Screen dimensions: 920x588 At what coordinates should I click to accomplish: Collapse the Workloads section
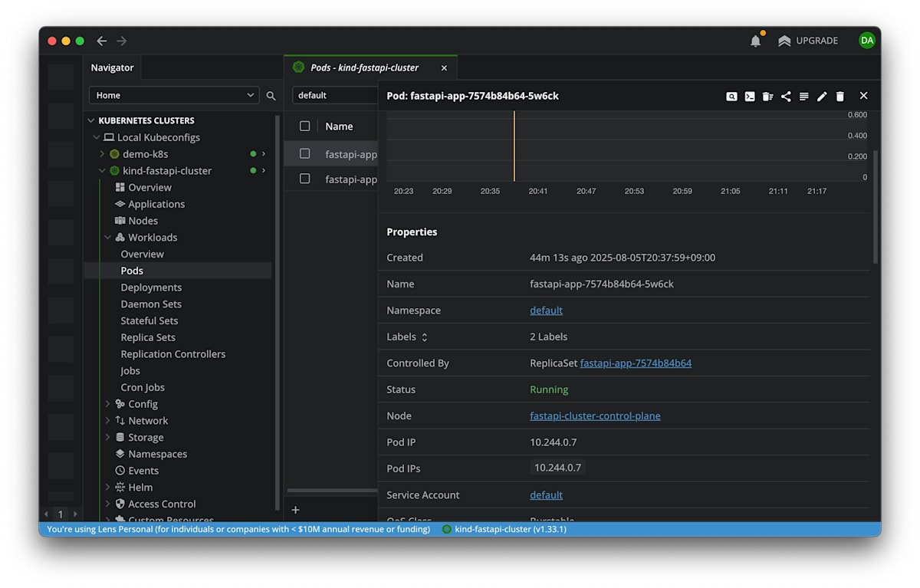click(x=107, y=238)
